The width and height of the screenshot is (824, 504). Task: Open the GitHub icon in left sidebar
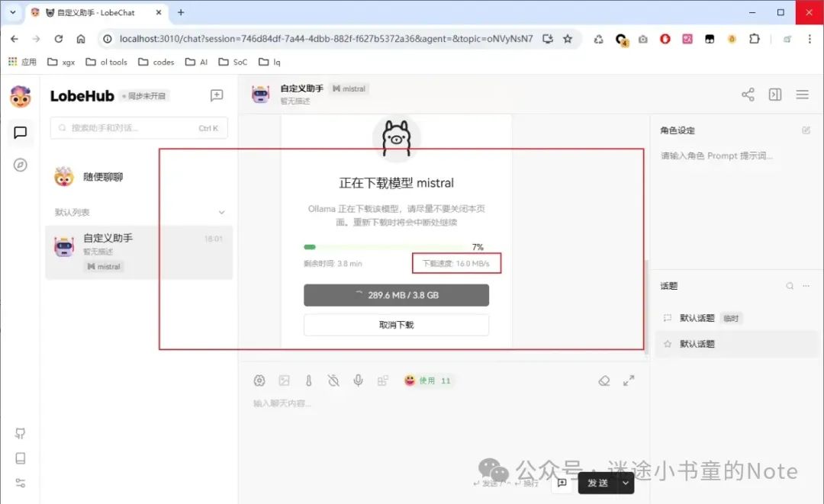click(21, 433)
